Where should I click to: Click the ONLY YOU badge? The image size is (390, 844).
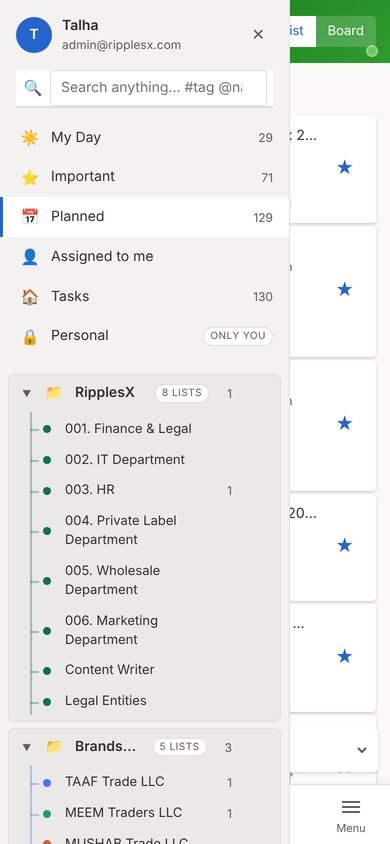pos(238,336)
